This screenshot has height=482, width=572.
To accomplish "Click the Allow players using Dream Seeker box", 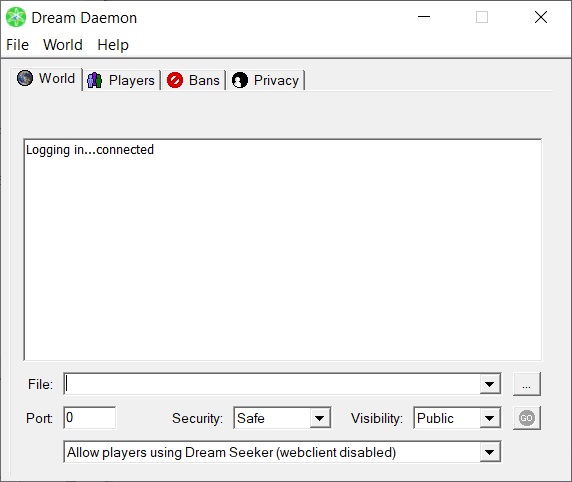I will [282, 452].
